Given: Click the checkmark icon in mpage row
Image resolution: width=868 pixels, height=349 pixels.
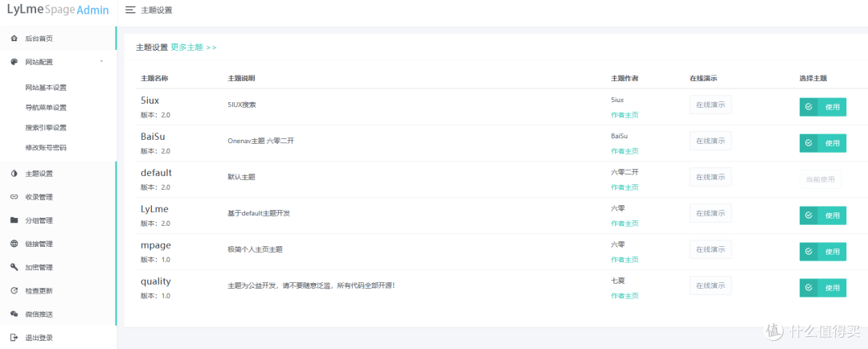Looking at the screenshot, I should click(x=809, y=252).
